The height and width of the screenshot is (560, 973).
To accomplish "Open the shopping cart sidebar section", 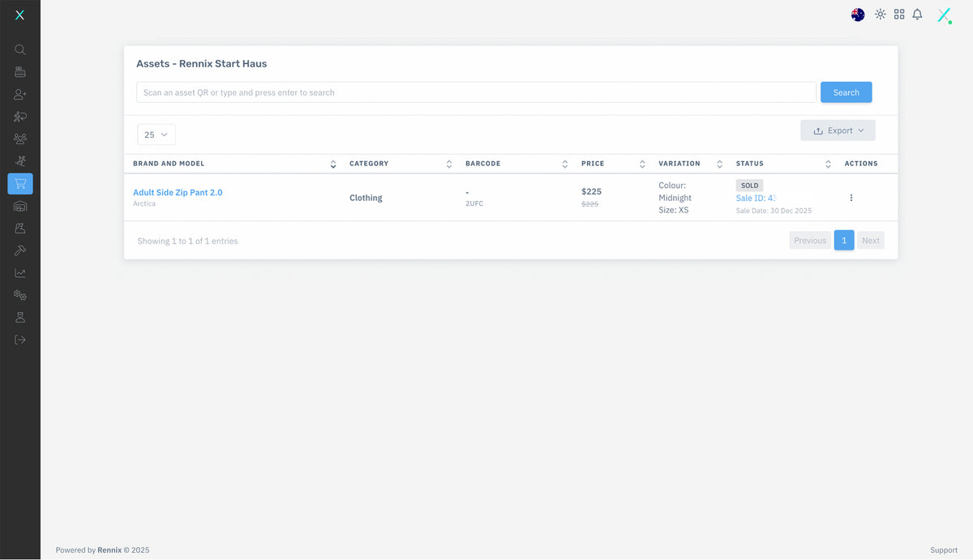I will tap(20, 184).
